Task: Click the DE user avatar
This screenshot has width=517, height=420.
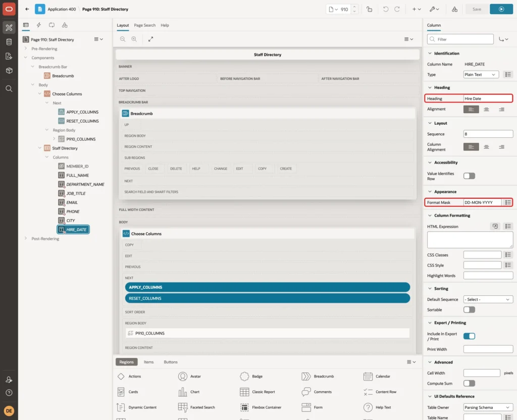Action: click(x=9, y=411)
